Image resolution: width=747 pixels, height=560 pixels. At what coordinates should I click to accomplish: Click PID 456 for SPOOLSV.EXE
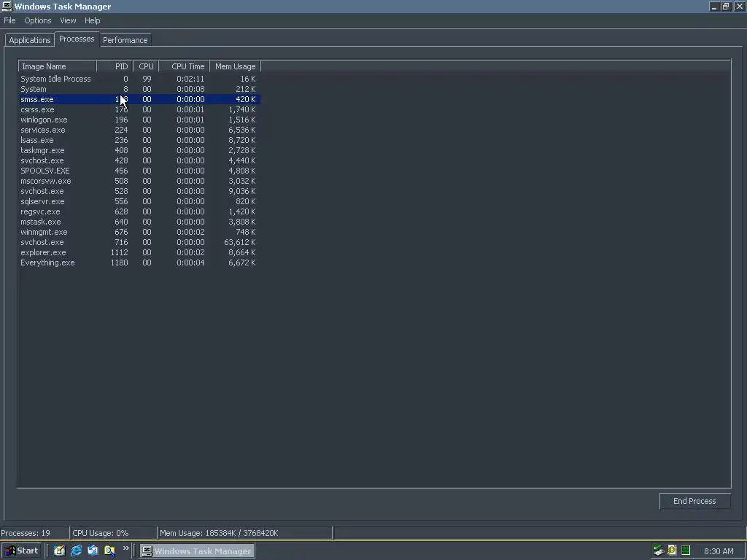(x=121, y=171)
